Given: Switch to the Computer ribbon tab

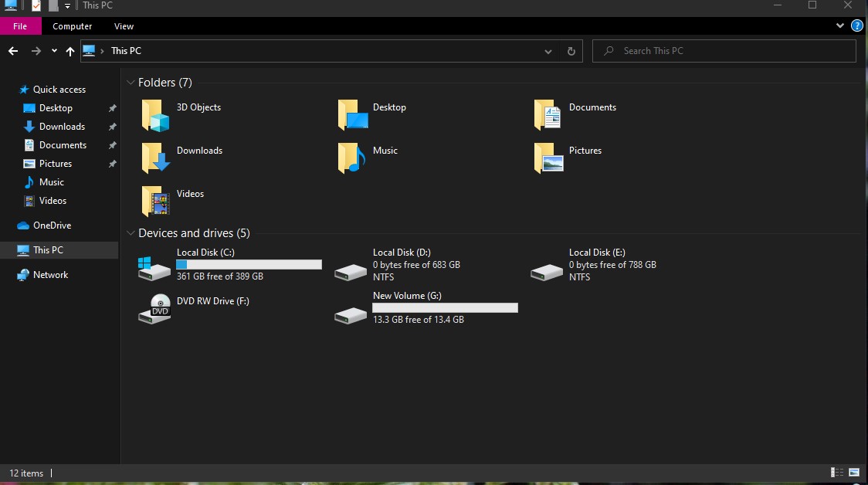Looking at the screenshot, I should tap(72, 26).
